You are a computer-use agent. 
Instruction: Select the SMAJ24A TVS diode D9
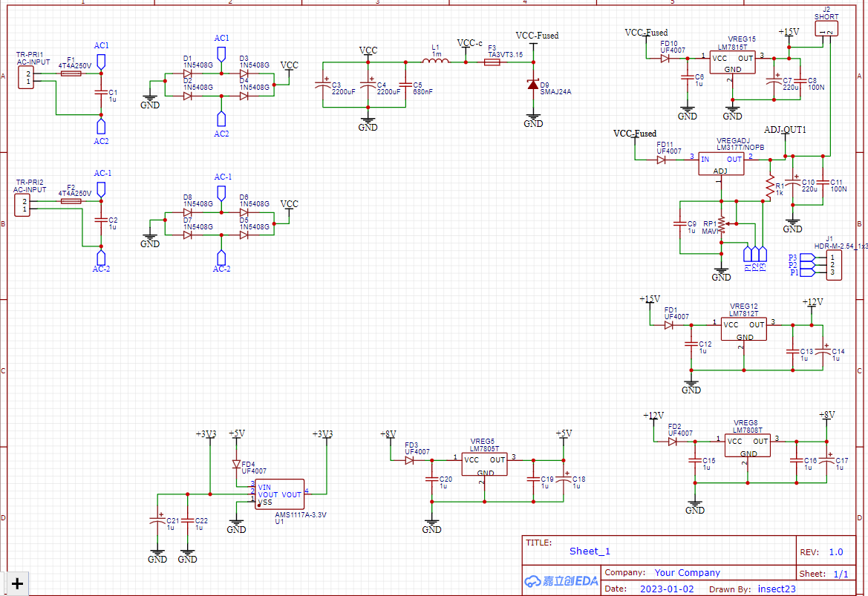click(532, 85)
